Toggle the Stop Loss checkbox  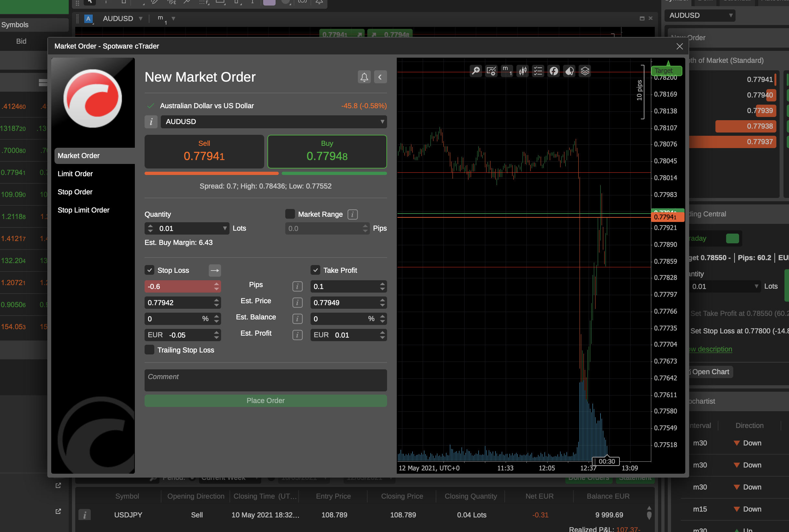tap(150, 271)
